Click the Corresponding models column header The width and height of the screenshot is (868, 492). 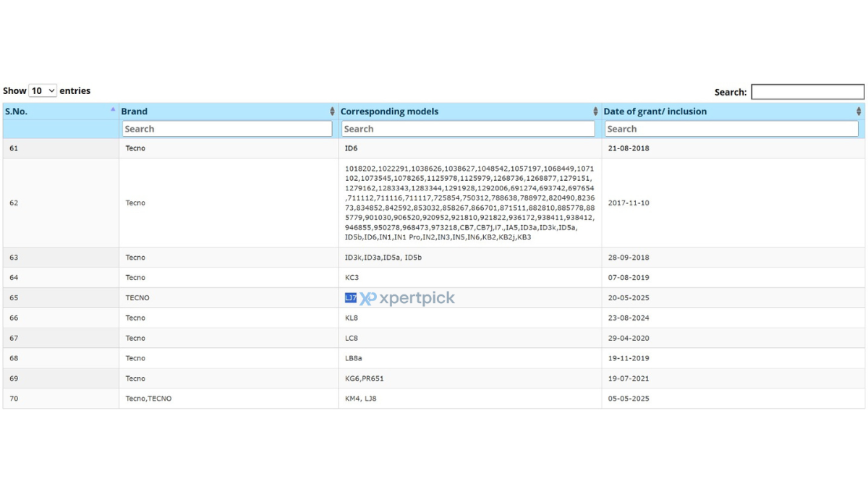(389, 111)
